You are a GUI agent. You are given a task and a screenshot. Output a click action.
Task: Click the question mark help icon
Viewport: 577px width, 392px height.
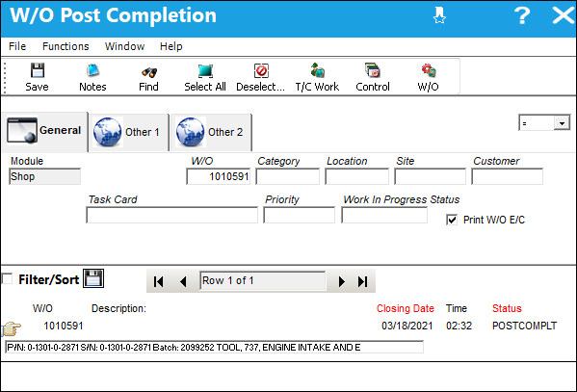point(522,15)
